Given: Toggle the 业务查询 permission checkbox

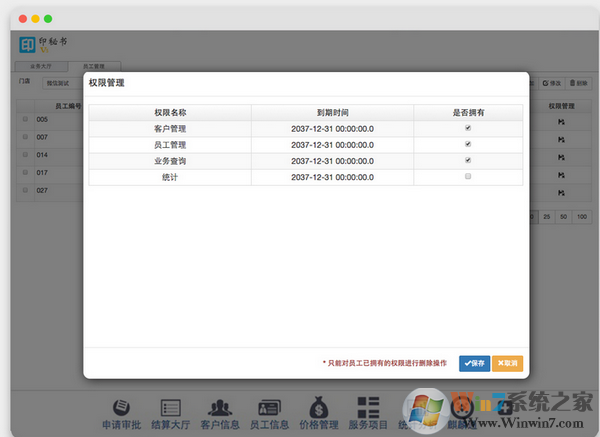Looking at the screenshot, I should click(467, 160).
